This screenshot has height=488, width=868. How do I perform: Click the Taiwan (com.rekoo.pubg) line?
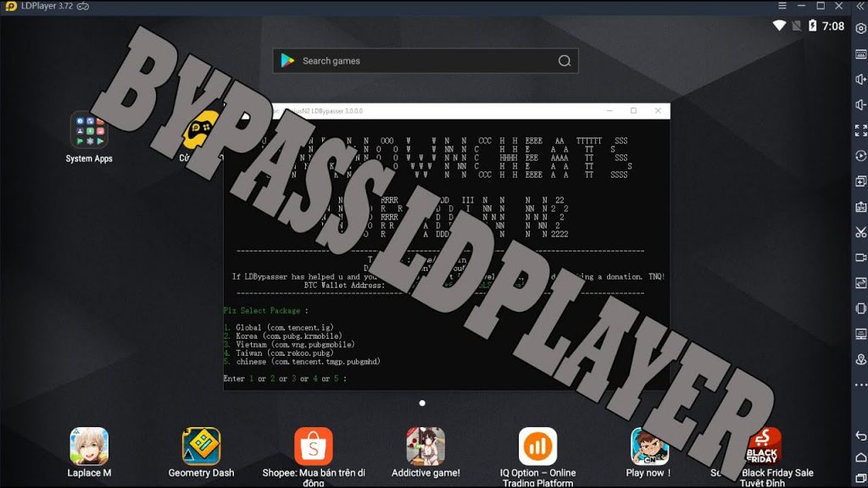[x=278, y=353]
